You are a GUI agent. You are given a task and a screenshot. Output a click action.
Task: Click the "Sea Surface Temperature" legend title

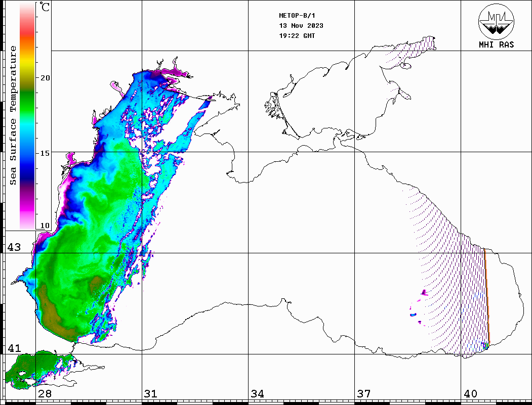click(13, 115)
